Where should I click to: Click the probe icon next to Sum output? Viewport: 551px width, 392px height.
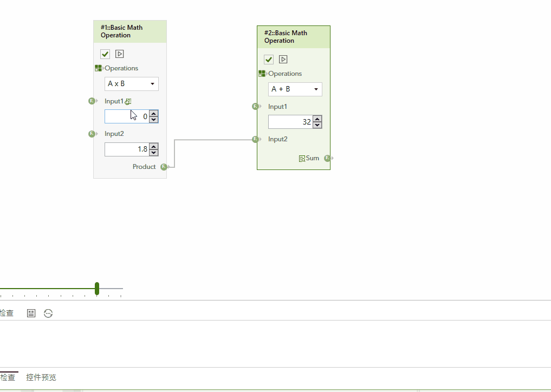(302, 159)
